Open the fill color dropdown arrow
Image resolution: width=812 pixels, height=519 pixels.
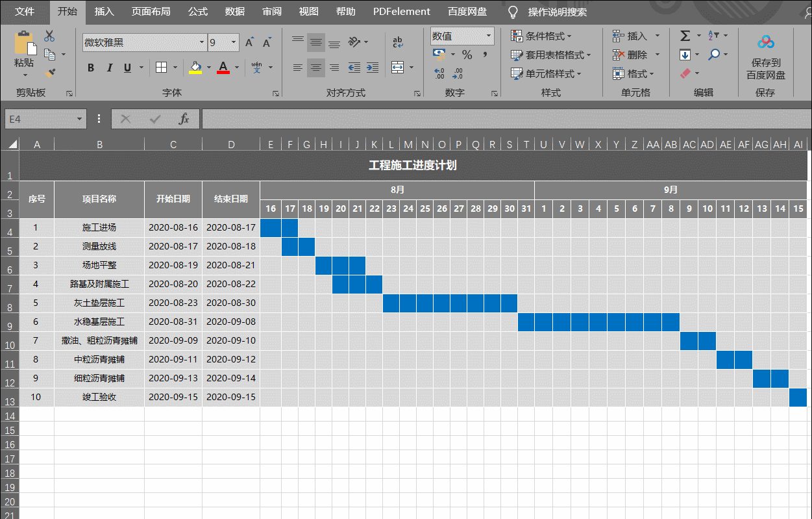pos(209,68)
